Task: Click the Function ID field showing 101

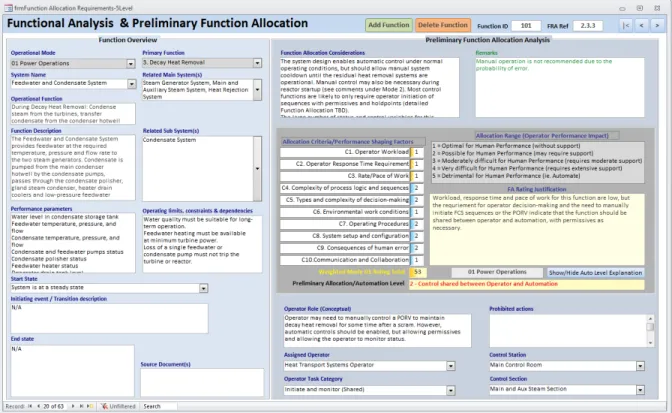Action: [x=526, y=26]
